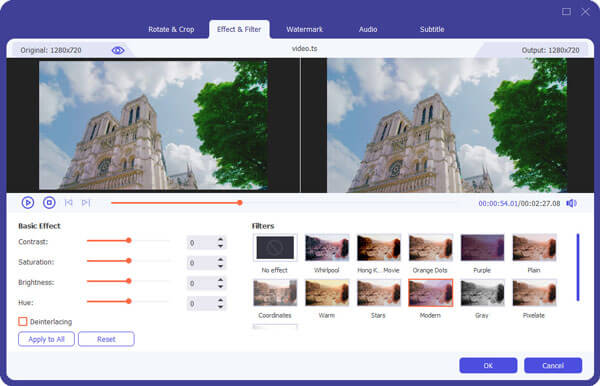Stop the video preview

[x=49, y=202]
